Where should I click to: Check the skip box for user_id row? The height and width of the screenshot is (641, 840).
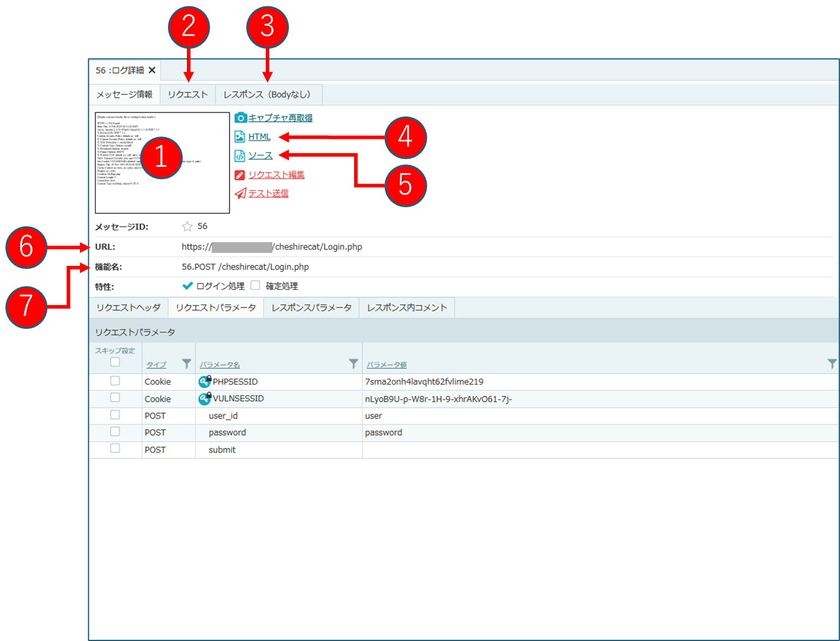[115, 415]
